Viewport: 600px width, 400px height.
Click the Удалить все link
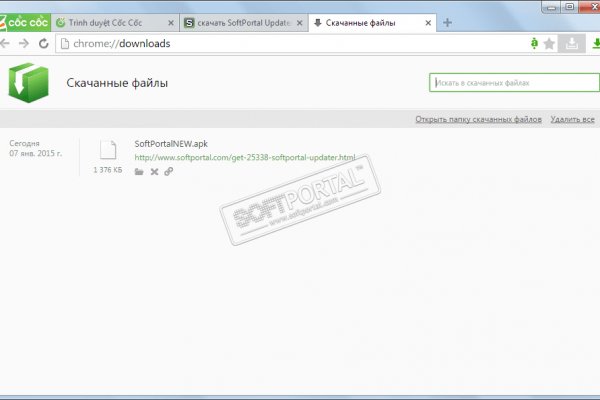(572, 119)
